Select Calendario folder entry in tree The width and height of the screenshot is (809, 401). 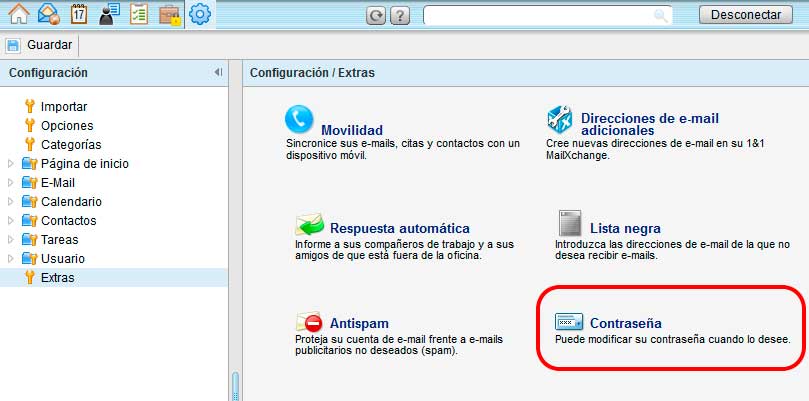click(71, 202)
